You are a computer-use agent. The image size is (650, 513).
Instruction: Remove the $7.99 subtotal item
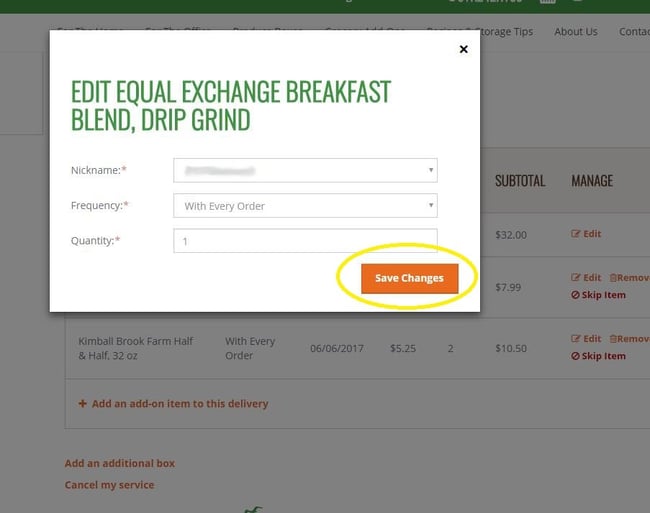[630, 278]
